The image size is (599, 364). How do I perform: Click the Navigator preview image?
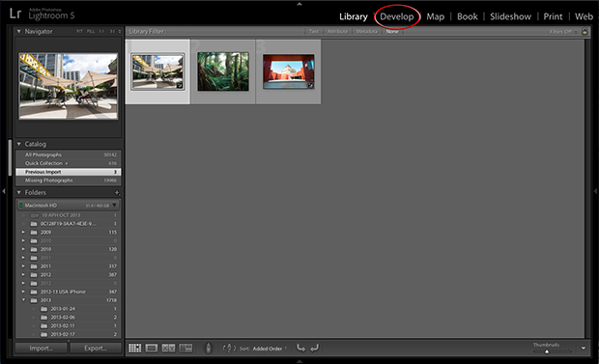click(69, 86)
